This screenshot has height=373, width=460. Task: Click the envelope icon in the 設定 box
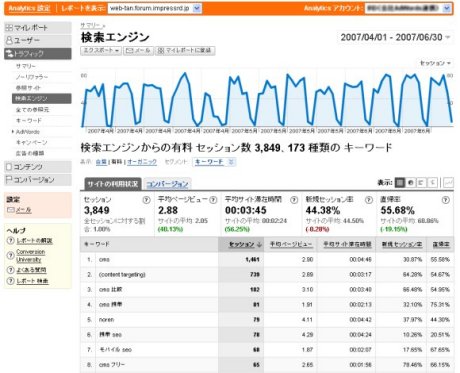(11, 210)
